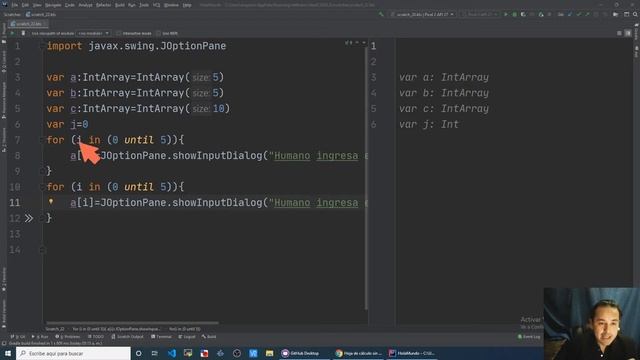Open the Window menu
This screenshot has width=640, height=360.
[x=171, y=5]
